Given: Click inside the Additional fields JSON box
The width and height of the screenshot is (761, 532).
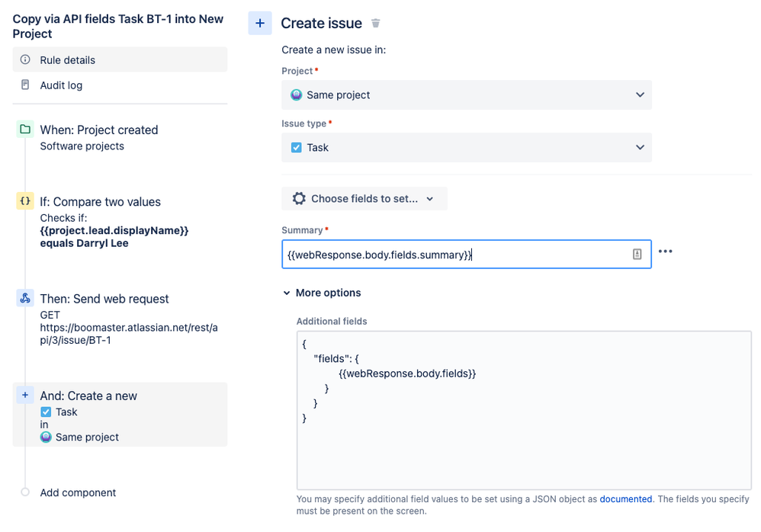Looking at the screenshot, I should point(524,442).
